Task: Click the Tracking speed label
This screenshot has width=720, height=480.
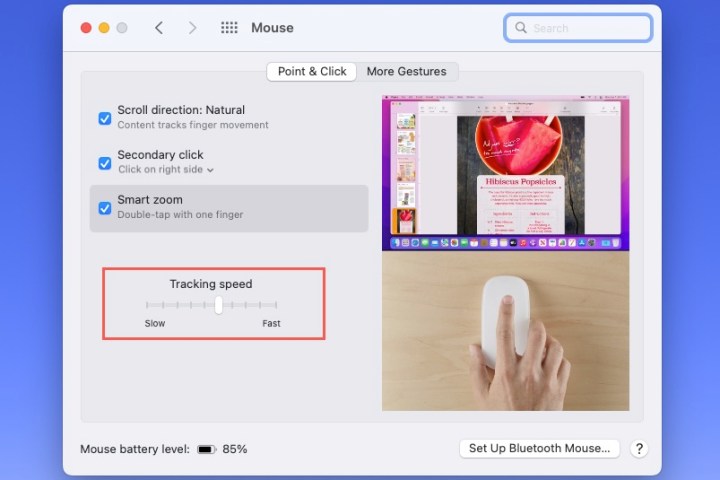Action: pos(211,284)
